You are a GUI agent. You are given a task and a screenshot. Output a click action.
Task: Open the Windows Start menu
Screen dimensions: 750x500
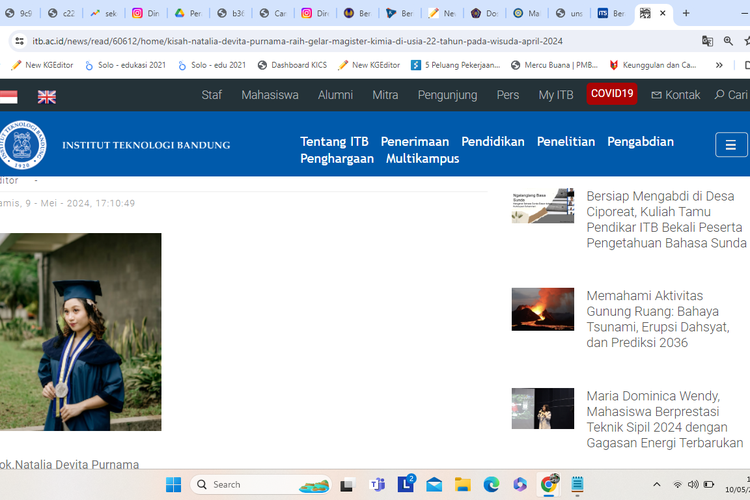coord(172,484)
